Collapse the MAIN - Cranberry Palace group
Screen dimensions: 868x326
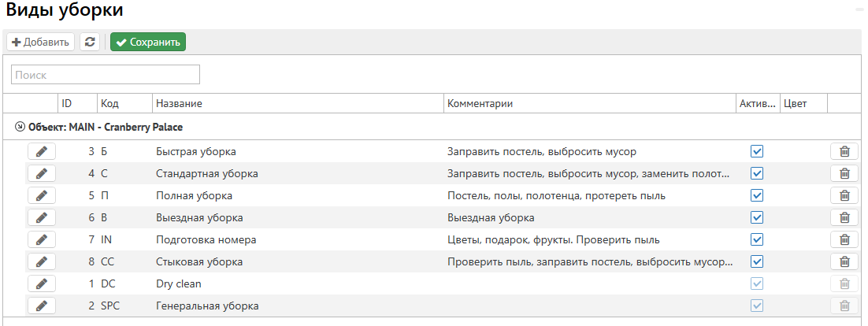20,126
